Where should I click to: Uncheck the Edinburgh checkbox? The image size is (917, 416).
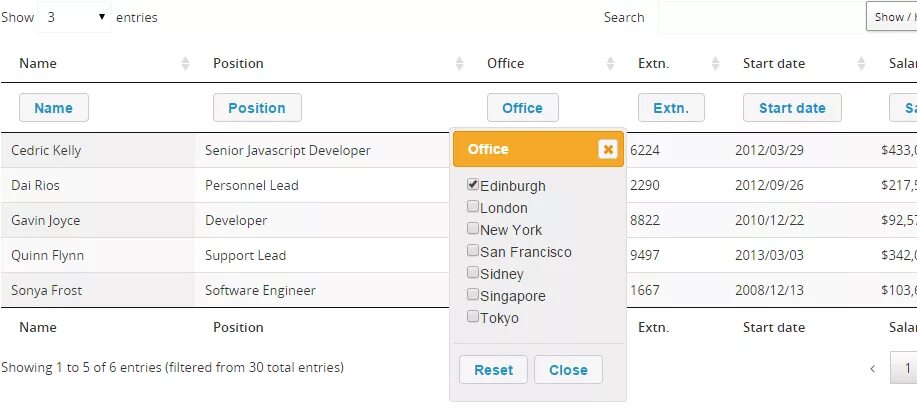point(473,185)
